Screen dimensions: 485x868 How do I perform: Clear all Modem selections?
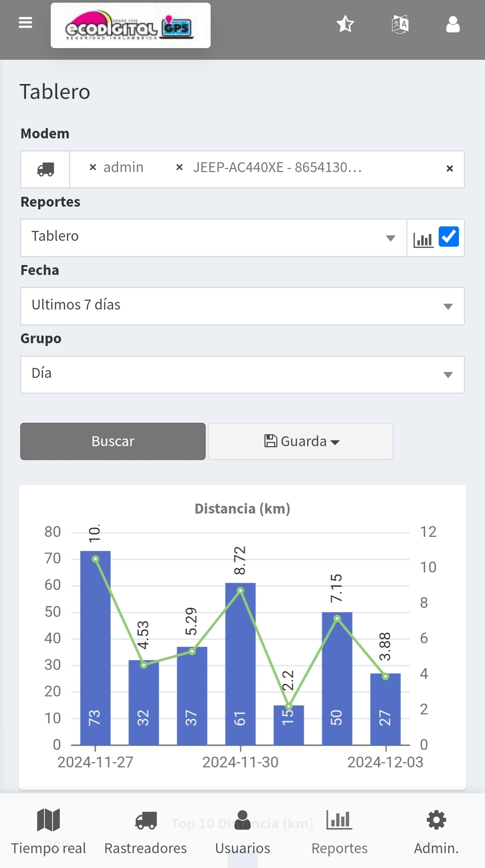click(x=450, y=168)
